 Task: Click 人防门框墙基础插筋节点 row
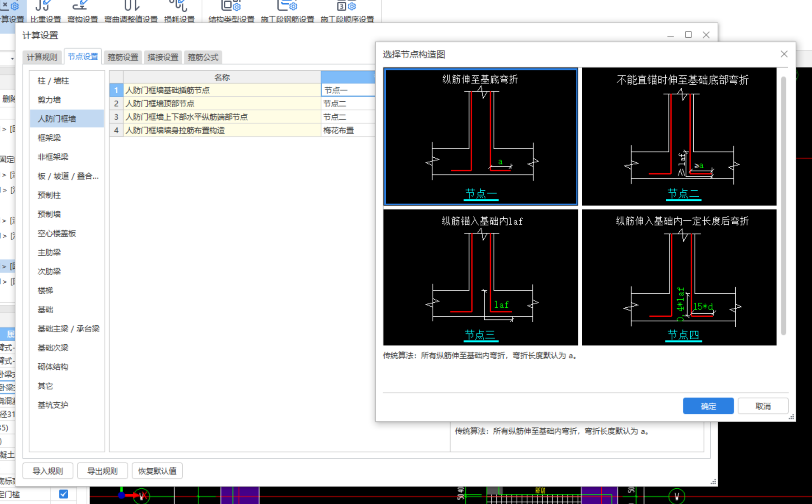pos(222,90)
